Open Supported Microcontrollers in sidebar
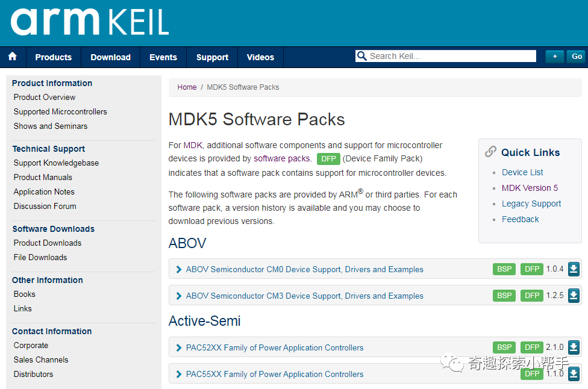The height and width of the screenshot is (389, 588). [x=60, y=111]
